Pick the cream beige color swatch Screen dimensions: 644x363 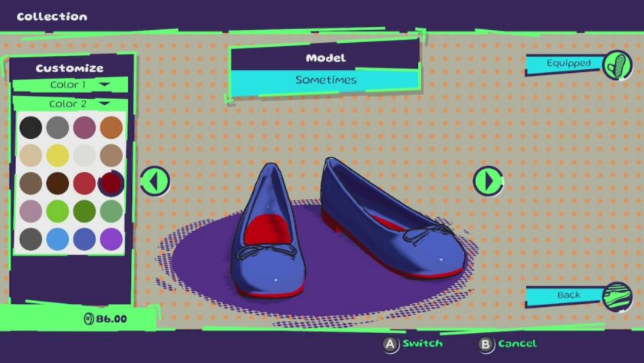point(31,155)
